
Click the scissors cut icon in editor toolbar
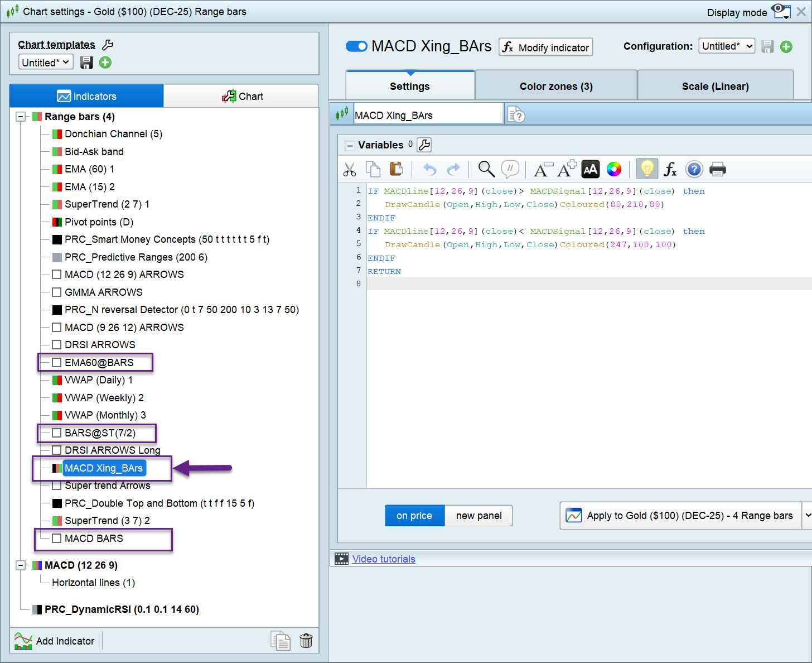pyautogui.click(x=350, y=169)
